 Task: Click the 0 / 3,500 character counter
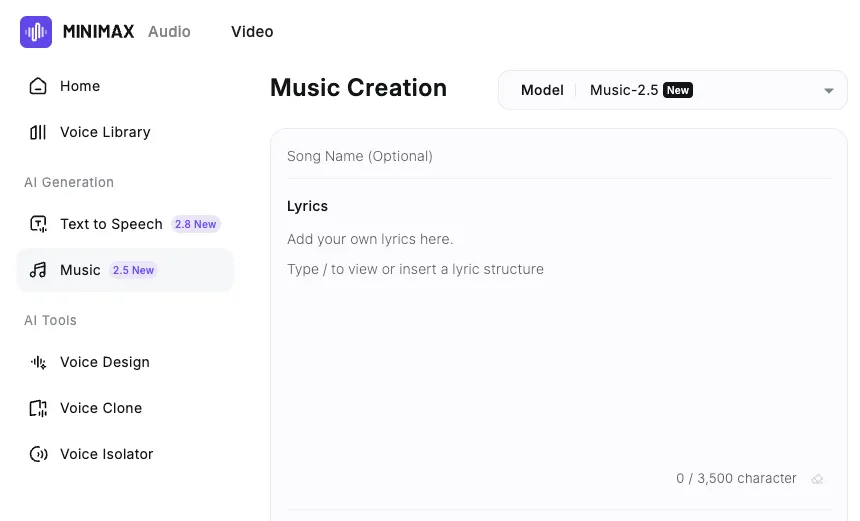pos(736,479)
